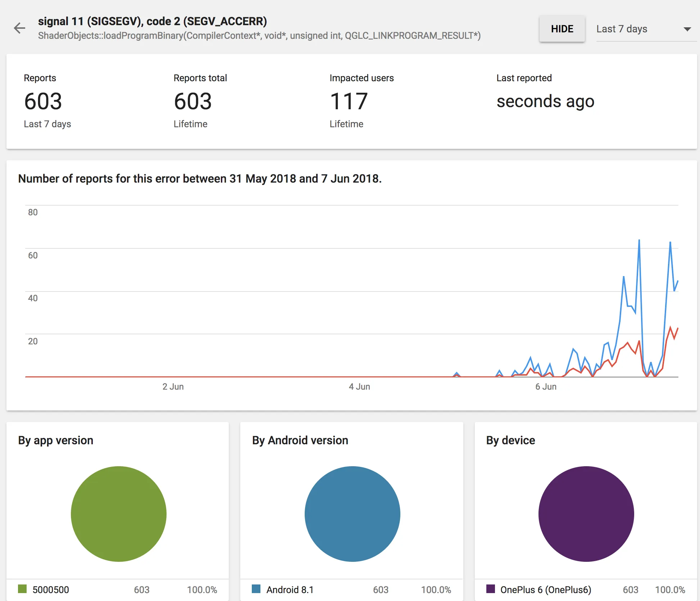This screenshot has width=700, height=601.
Task: Click the back arrow icon
Action: coord(19,28)
